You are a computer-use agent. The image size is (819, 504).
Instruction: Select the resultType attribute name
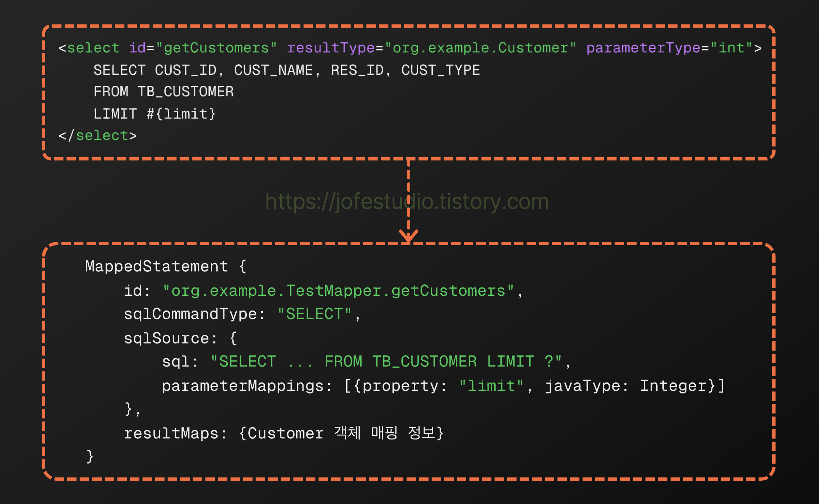(331, 48)
